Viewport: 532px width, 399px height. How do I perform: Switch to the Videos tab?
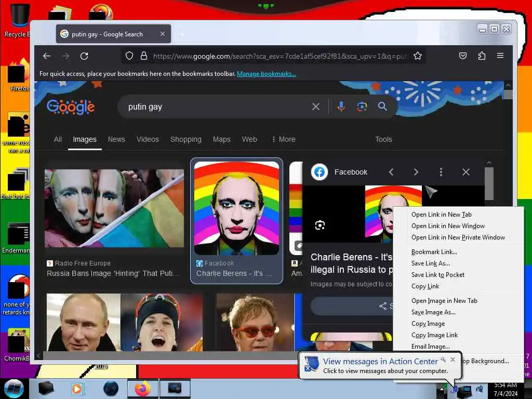[x=148, y=139]
